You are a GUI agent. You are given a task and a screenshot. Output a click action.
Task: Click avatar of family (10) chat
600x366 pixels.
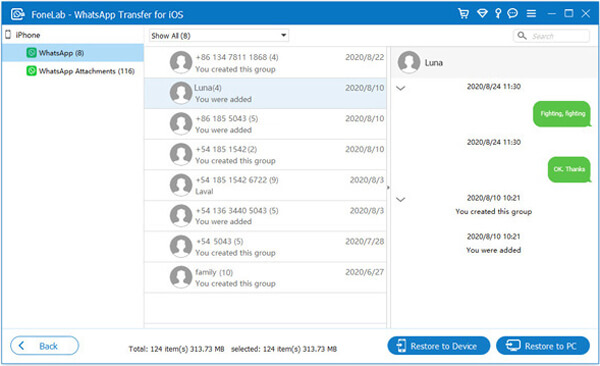tap(181, 277)
